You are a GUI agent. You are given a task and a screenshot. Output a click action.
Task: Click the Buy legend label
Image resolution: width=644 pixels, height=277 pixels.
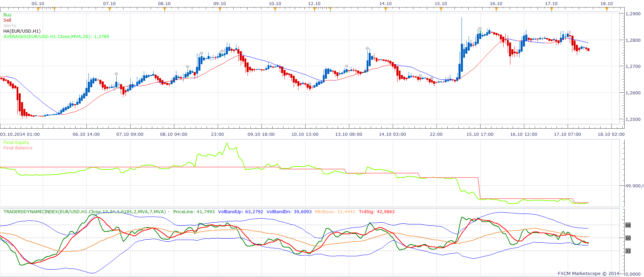point(7,15)
